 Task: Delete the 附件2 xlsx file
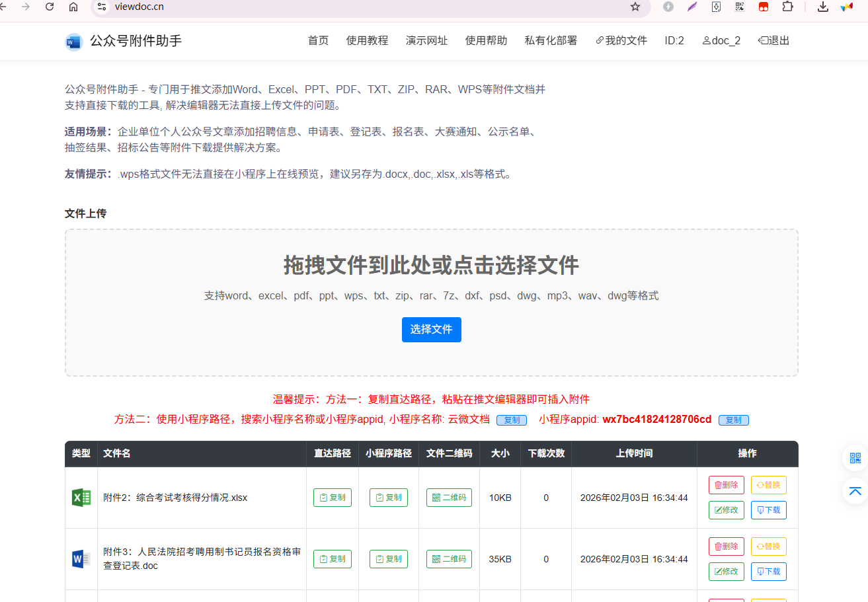pyautogui.click(x=726, y=485)
